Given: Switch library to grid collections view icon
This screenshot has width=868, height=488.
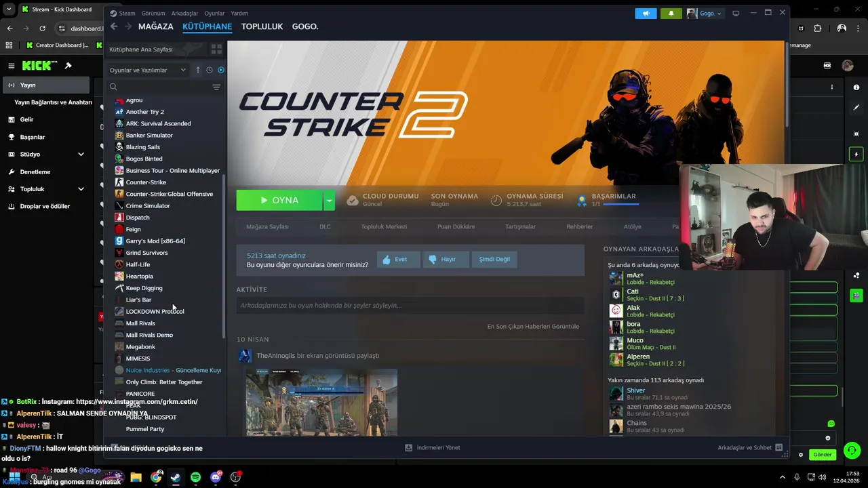Looking at the screenshot, I should tap(216, 49).
